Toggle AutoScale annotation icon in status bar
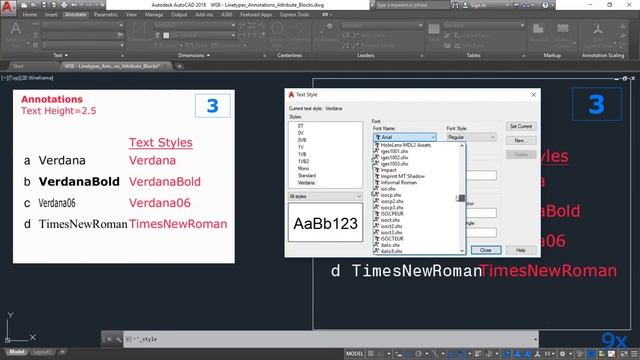 528,353
